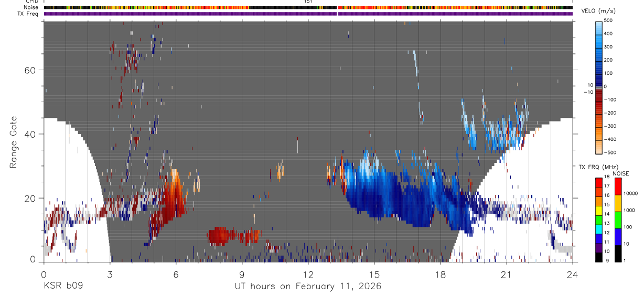Click the 'UT hours on February 11, 2026' label

coord(308,287)
